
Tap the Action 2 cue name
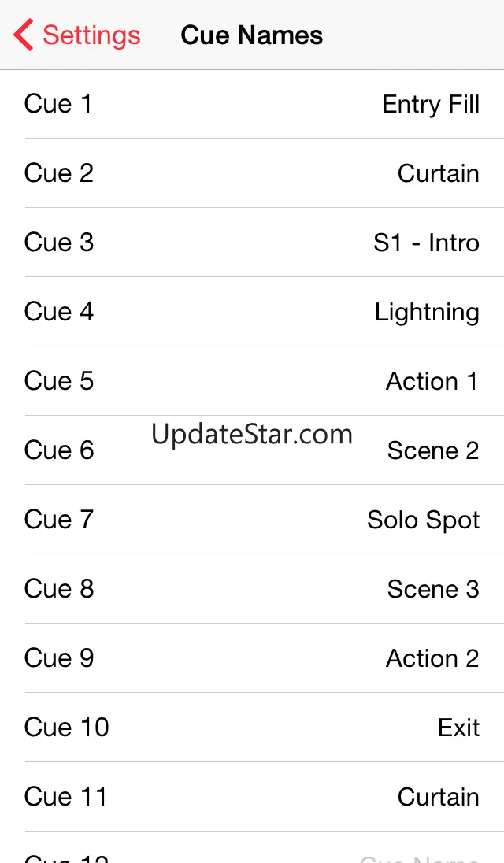coord(432,658)
